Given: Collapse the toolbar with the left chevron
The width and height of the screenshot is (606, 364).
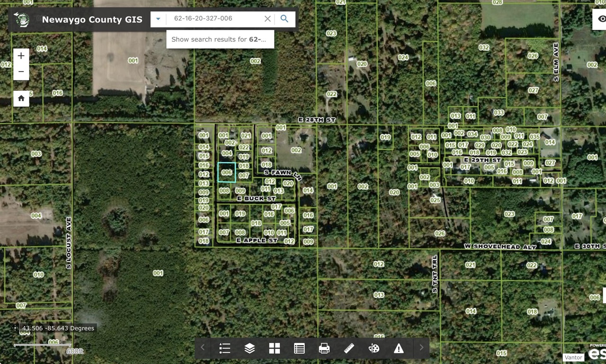Looking at the screenshot, I should click(x=202, y=348).
